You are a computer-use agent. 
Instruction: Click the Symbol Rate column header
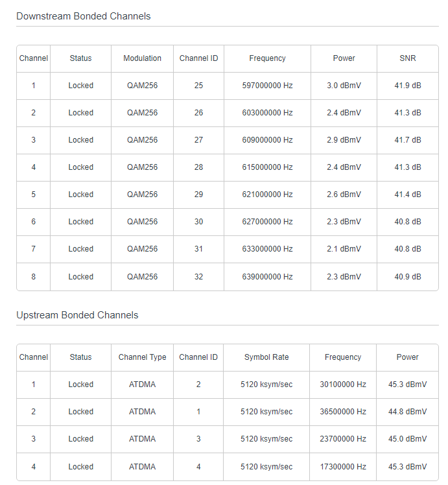pos(266,357)
